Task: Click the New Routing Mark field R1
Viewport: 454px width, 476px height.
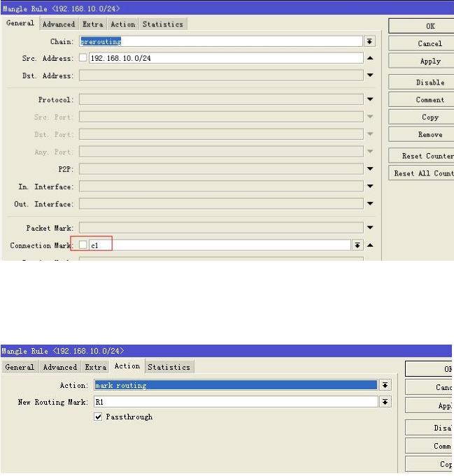Action: tap(236, 402)
